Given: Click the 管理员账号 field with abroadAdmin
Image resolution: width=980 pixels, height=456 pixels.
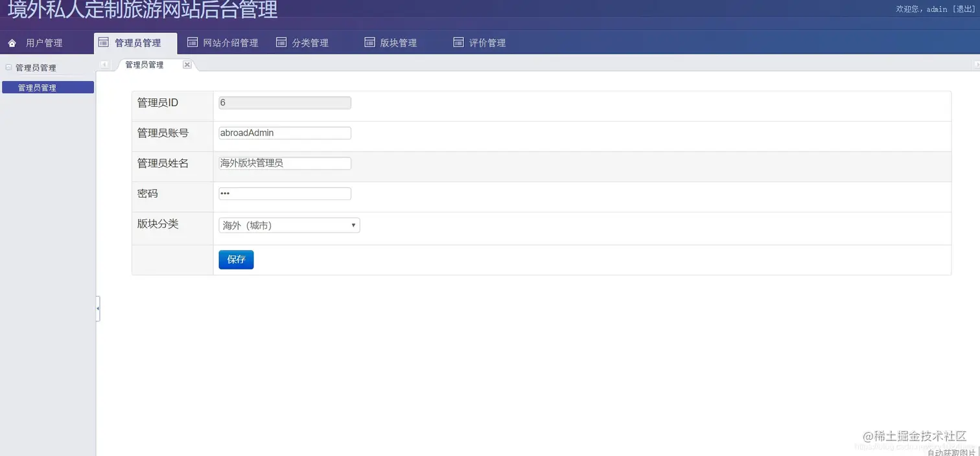Looking at the screenshot, I should pos(285,133).
